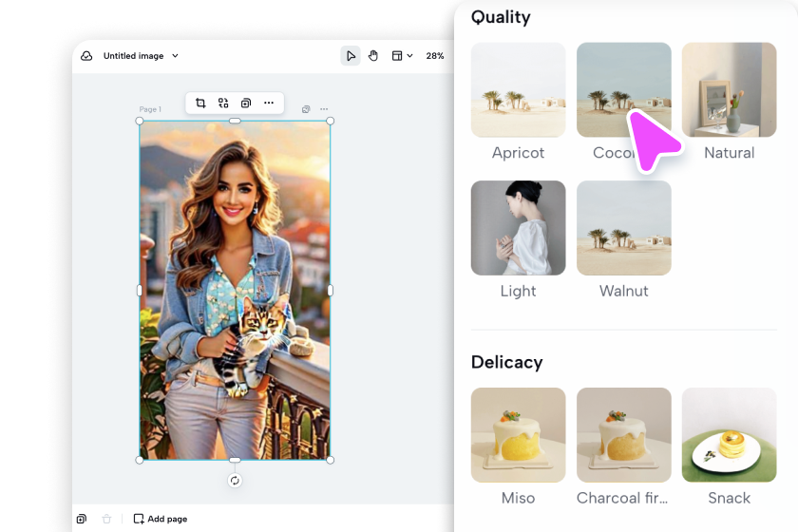Open the 28% zoom level menu

click(x=434, y=56)
